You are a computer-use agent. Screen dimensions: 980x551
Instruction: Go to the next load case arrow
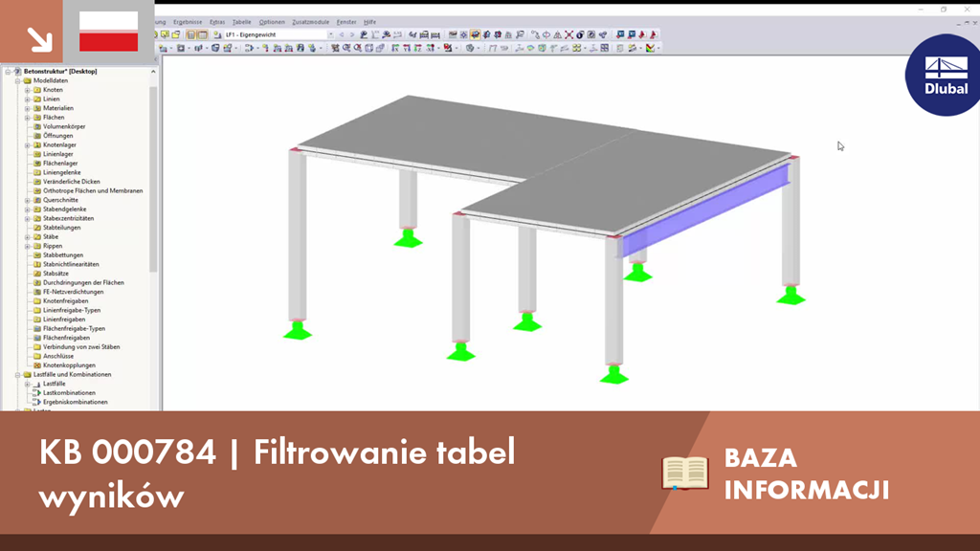[x=352, y=35]
